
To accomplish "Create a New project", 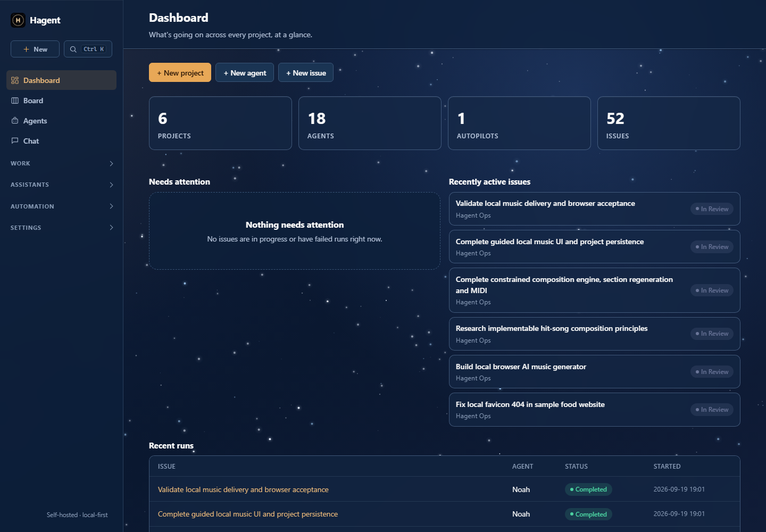I will pos(180,73).
